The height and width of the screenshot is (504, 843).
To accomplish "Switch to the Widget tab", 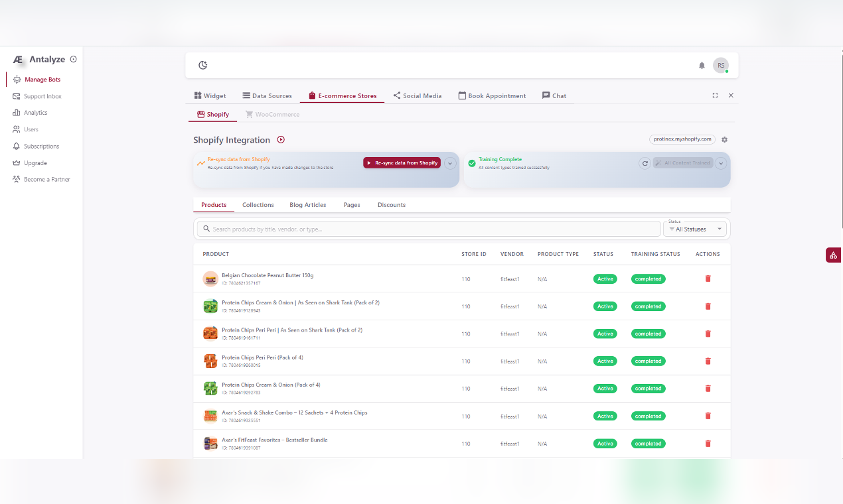I will (x=210, y=95).
